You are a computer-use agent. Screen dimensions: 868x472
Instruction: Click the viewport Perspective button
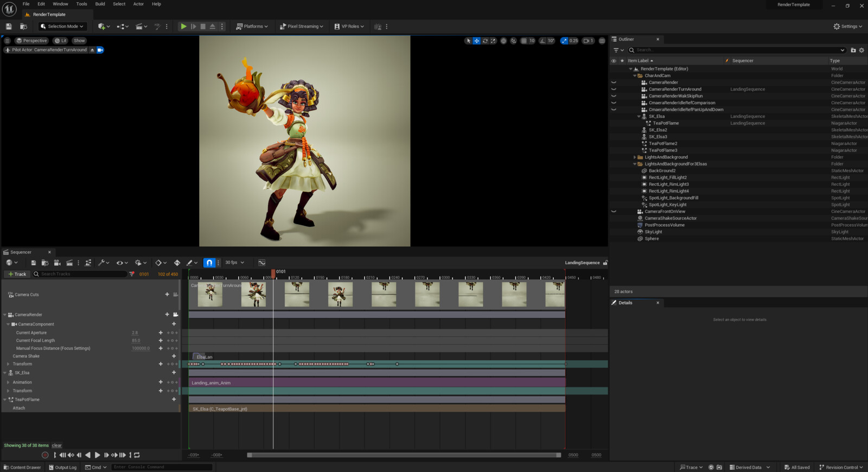pos(31,41)
